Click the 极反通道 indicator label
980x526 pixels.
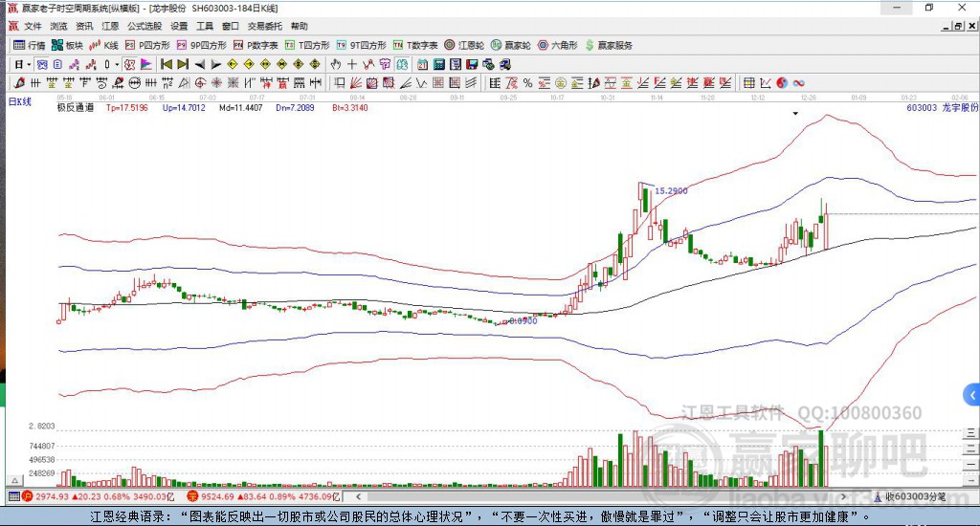[x=76, y=107]
